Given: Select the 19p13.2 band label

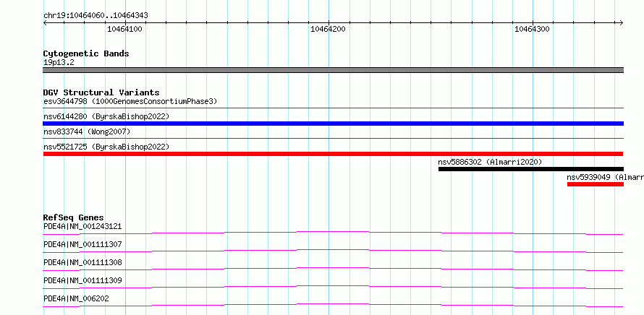Looking at the screenshot, I should [x=59, y=62].
